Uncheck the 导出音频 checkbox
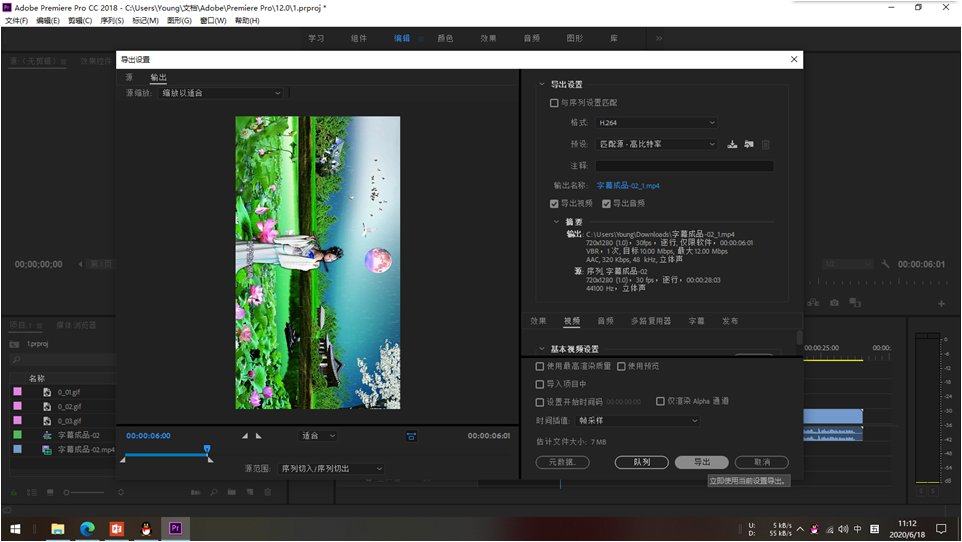 (606, 203)
